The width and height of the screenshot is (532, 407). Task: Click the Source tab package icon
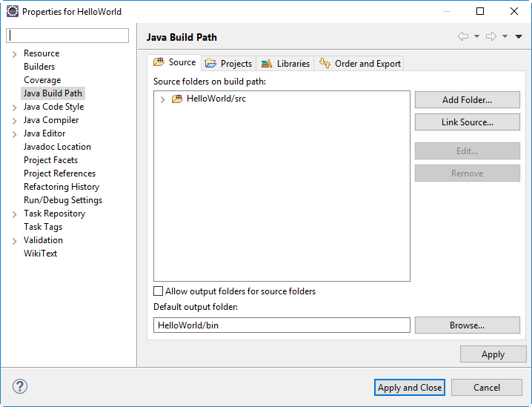tap(159, 62)
